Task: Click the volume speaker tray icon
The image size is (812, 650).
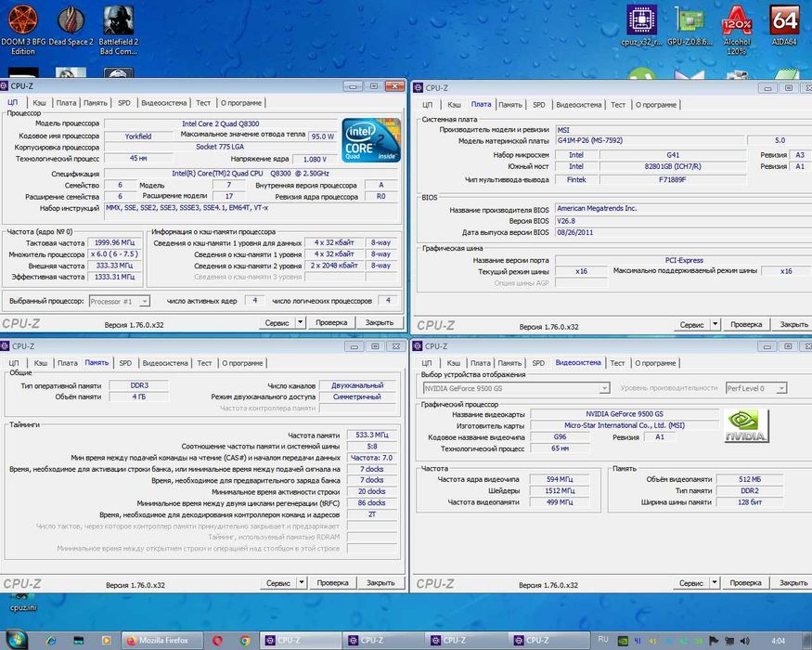Action: (x=744, y=641)
